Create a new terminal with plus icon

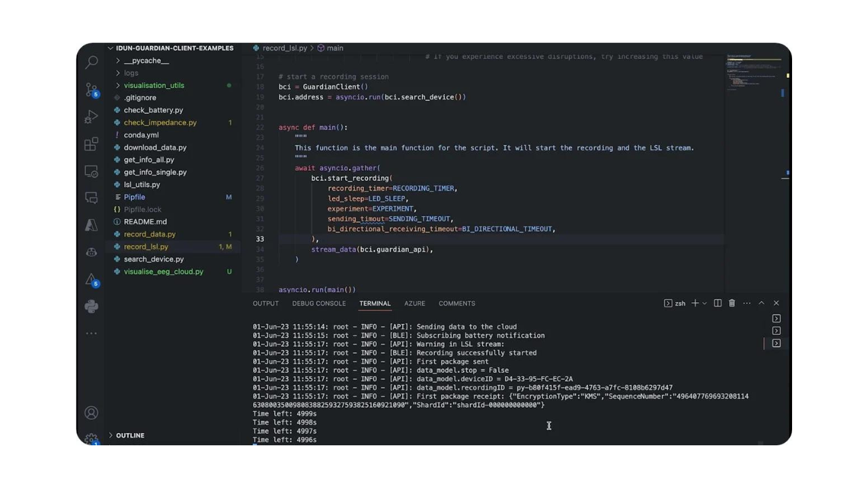(x=694, y=303)
